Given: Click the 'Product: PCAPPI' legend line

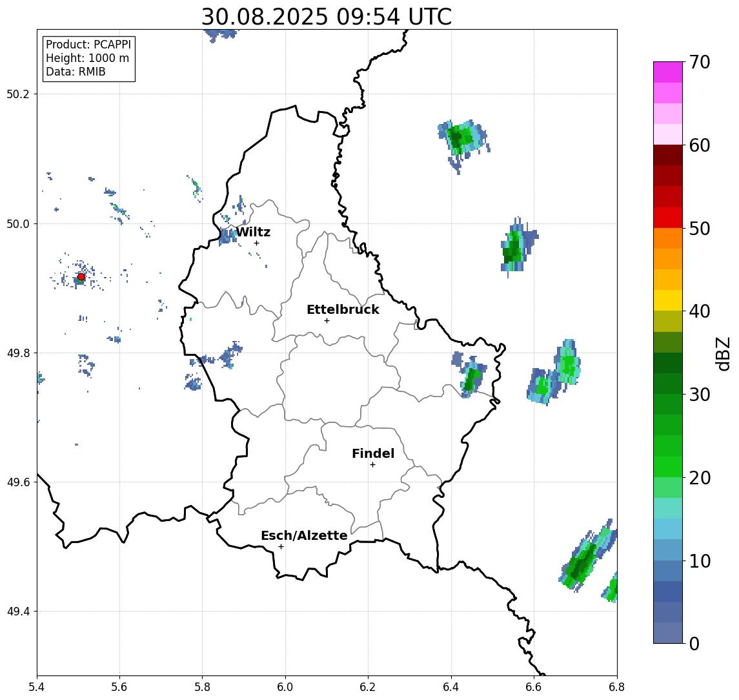Looking at the screenshot, I should 88,45.
